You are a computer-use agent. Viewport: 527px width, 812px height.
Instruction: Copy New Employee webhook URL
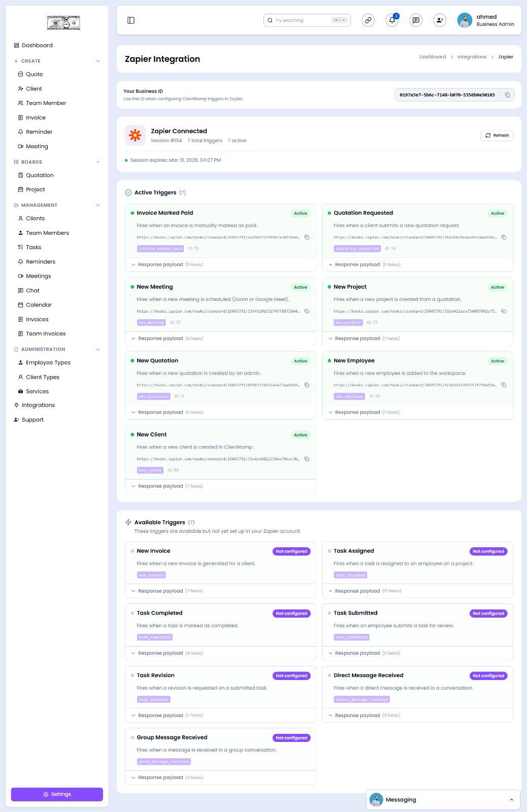[x=504, y=385]
